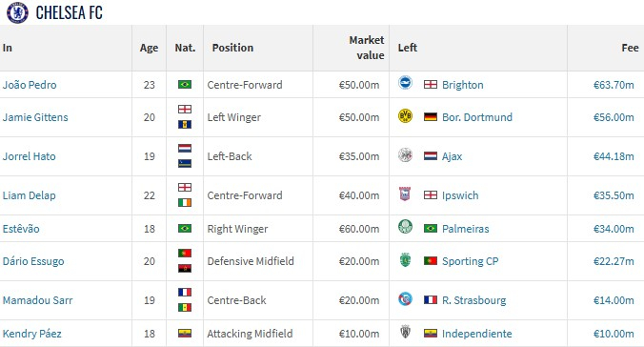Click the Brighton club crest icon
644x347 pixels.
[406, 83]
